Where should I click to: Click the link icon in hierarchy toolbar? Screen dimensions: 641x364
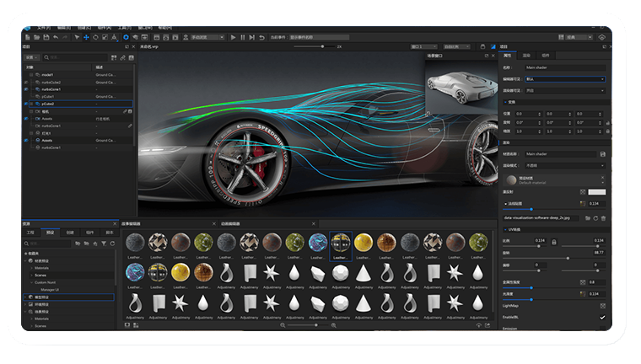click(122, 57)
